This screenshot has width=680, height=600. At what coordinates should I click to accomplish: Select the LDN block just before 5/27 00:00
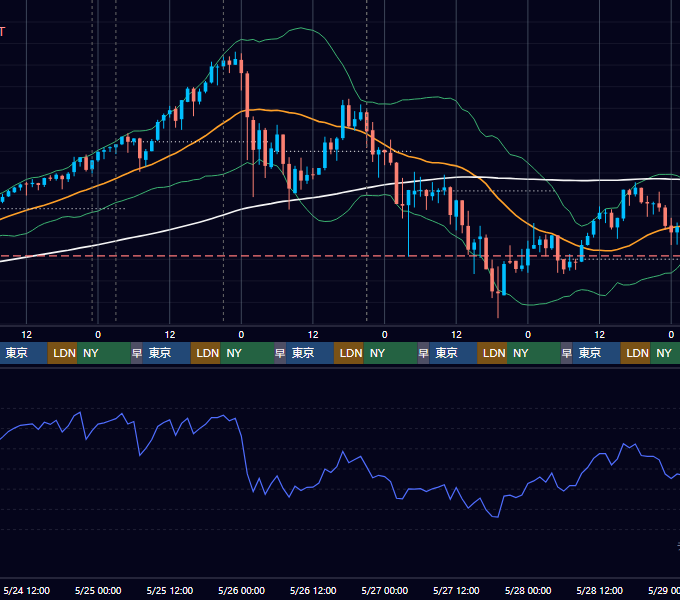click(x=349, y=353)
